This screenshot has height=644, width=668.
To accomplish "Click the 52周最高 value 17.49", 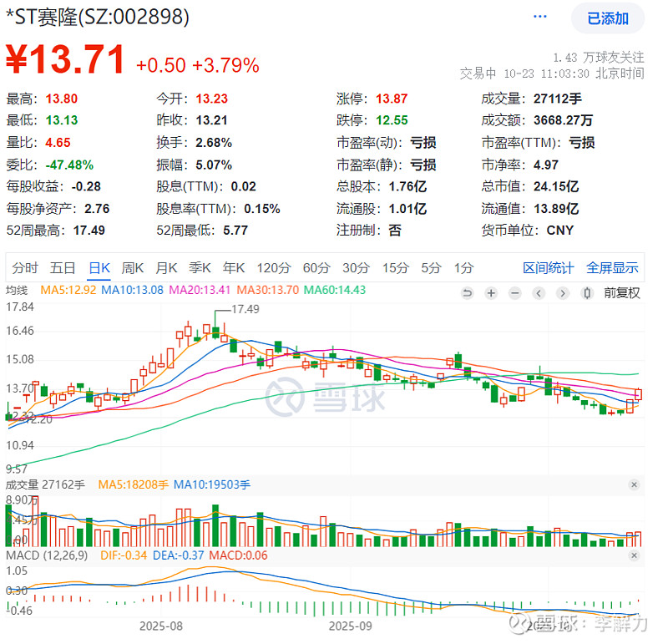I will [89, 231].
